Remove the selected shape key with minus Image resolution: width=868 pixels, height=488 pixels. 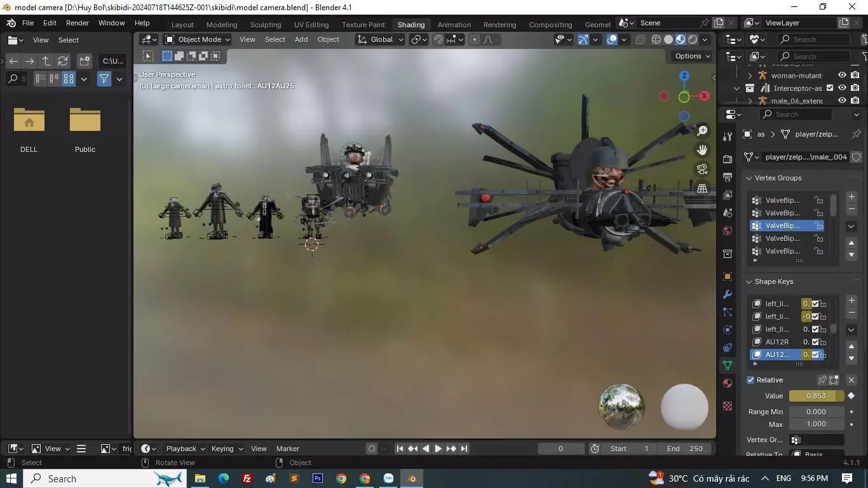(x=851, y=313)
